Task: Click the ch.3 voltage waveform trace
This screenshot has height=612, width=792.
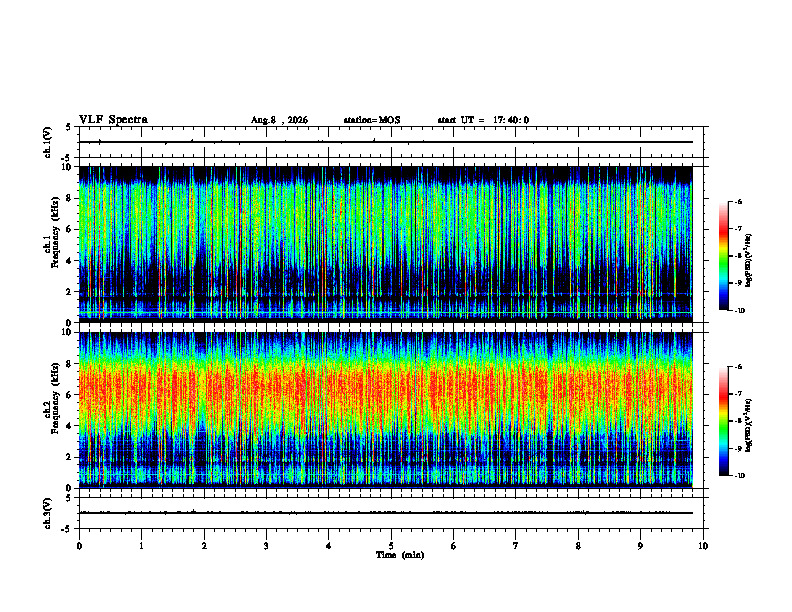Action: coord(385,513)
